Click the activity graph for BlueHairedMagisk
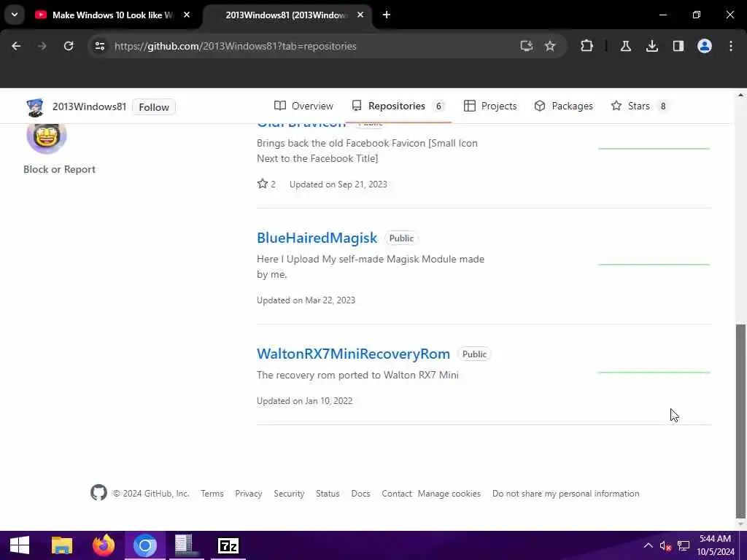 tap(654, 264)
